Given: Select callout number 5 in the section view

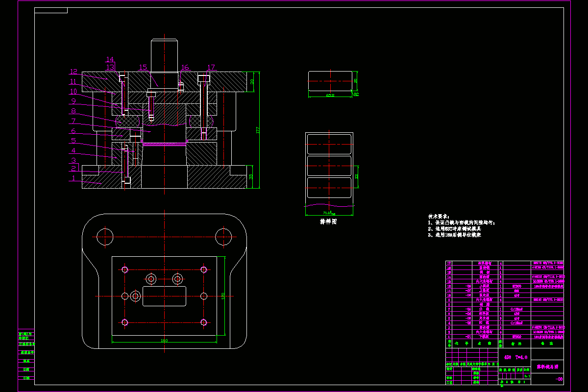Looking at the screenshot, I should [x=73, y=141].
